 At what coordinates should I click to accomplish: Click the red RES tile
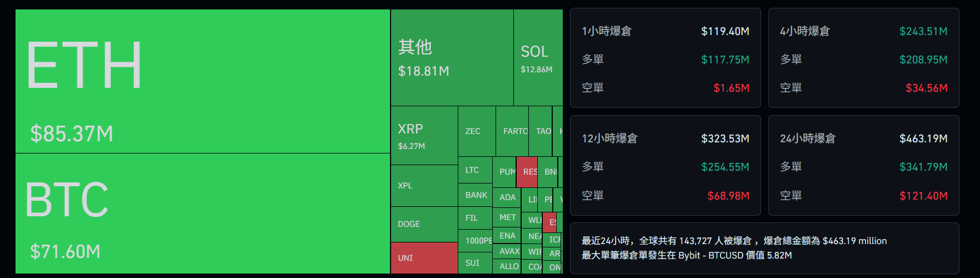click(x=527, y=172)
